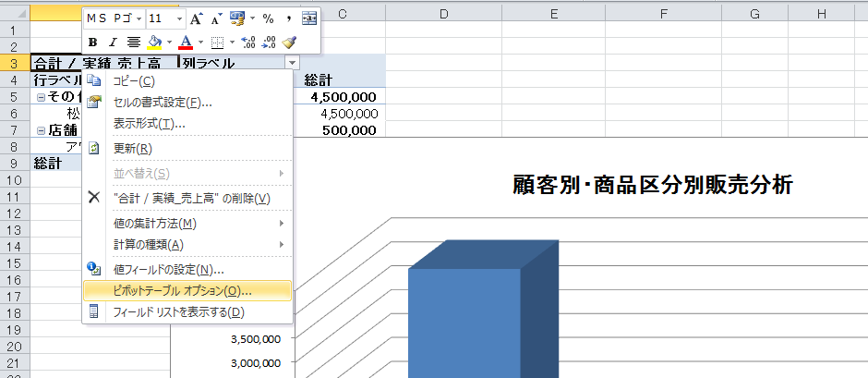Viewport: 868px width, 378px height.
Task: Click chart title 顧客別・商品区分別販売分析
Action: pos(653,185)
